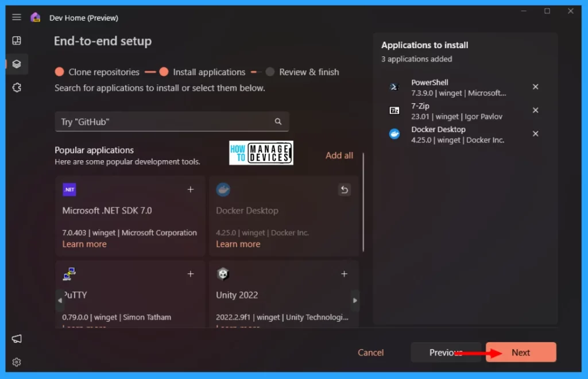Remove 7-Zip from install list
The image size is (588, 379).
535,110
